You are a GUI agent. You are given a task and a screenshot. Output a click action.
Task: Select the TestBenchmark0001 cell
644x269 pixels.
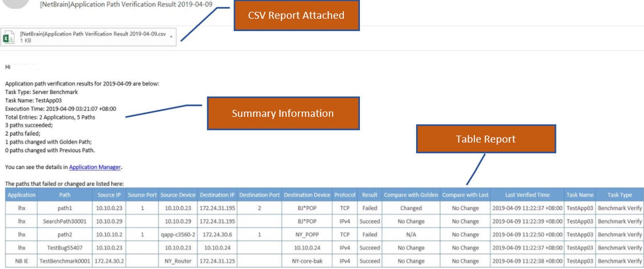point(65,261)
